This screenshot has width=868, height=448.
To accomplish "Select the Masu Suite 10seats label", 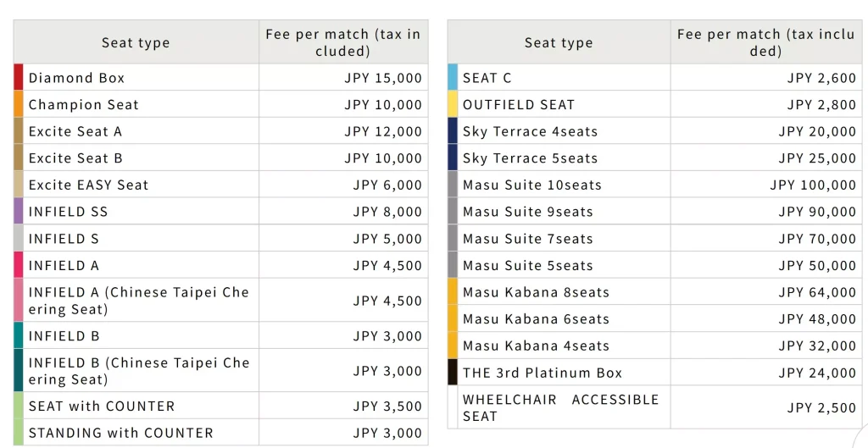I will tap(531, 185).
